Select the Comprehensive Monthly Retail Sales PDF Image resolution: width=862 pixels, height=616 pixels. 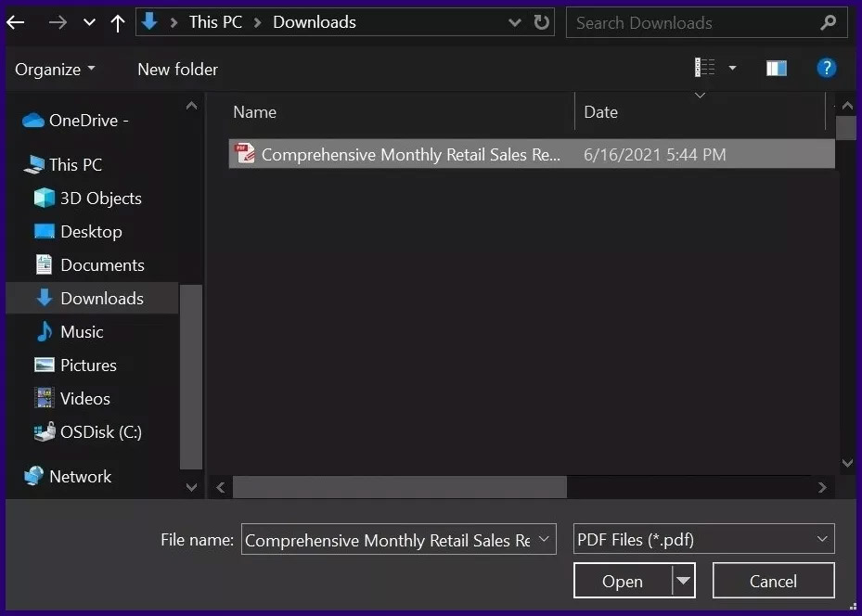point(410,155)
